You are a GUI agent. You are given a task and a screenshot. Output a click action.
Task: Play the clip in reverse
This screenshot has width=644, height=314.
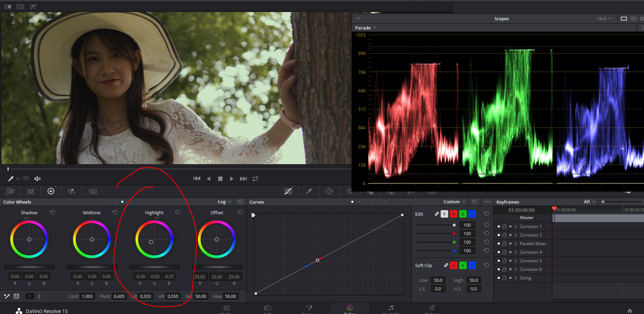(208, 179)
